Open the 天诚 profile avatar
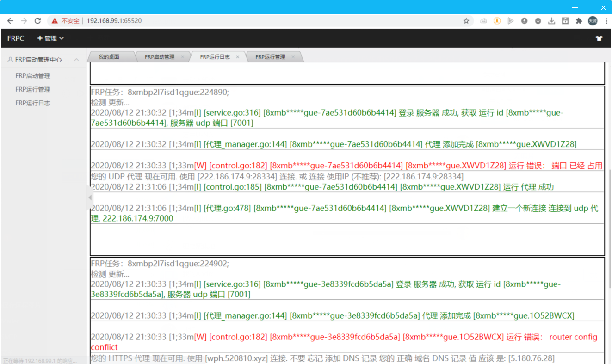Image resolution: width=612 pixels, height=364 pixels. tap(593, 21)
